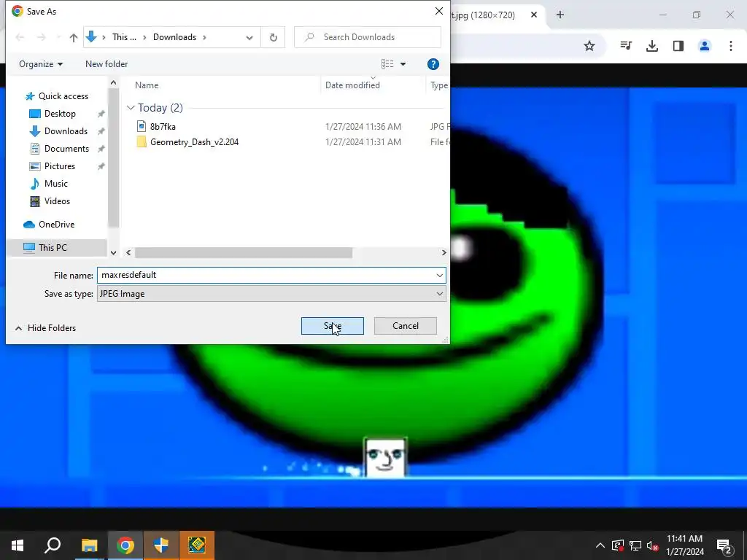Screen dimensions: 747x560
Task: Click the network icon in system tray
Action: (x=635, y=545)
